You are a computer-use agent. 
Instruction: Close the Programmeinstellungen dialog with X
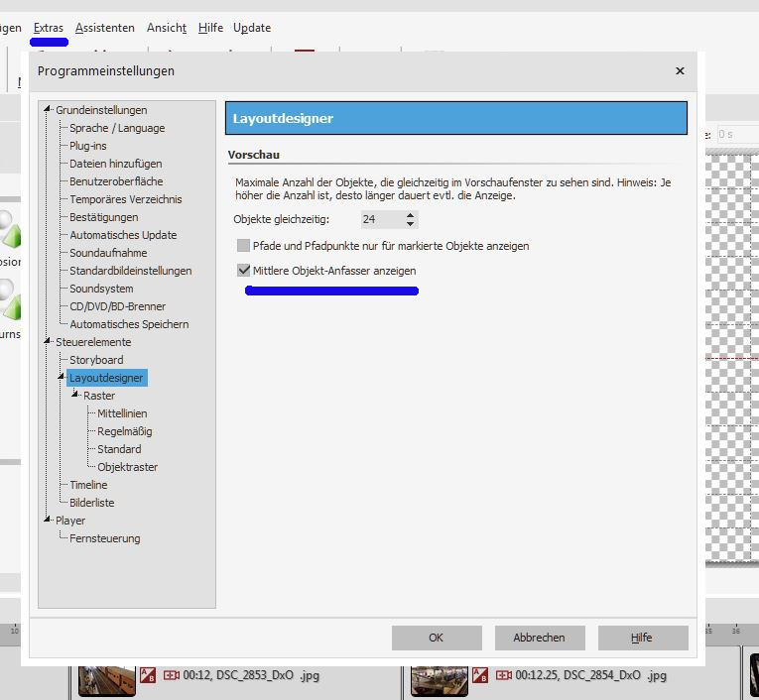(680, 71)
